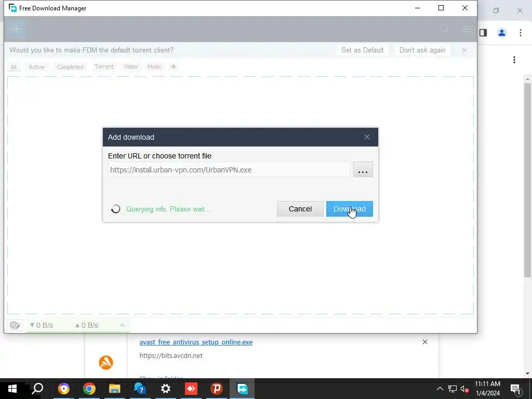532x399 pixels.
Task: Open the search icon in FDM toolbar
Action: (x=445, y=29)
